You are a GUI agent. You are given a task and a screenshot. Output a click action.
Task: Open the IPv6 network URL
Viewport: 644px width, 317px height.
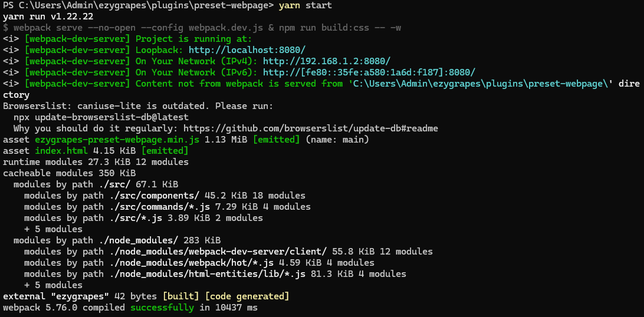click(x=369, y=72)
